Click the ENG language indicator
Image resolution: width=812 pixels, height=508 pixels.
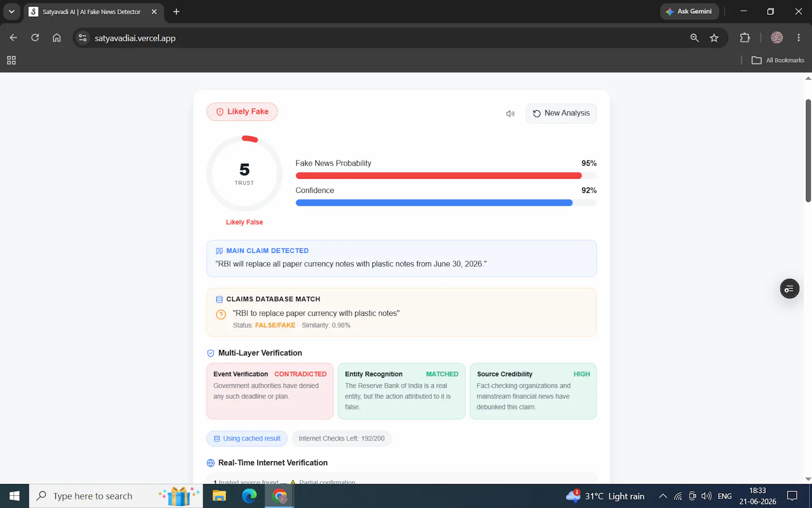pyautogui.click(x=724, y=496)
